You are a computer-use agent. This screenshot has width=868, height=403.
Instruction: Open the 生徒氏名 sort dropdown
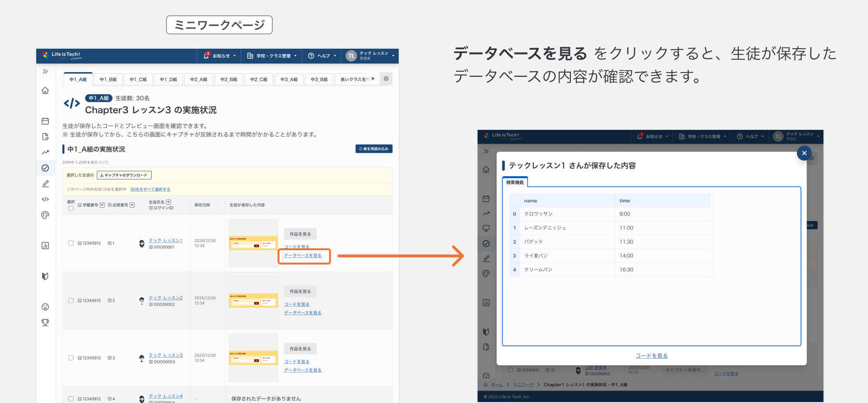[x=168, y=202]
